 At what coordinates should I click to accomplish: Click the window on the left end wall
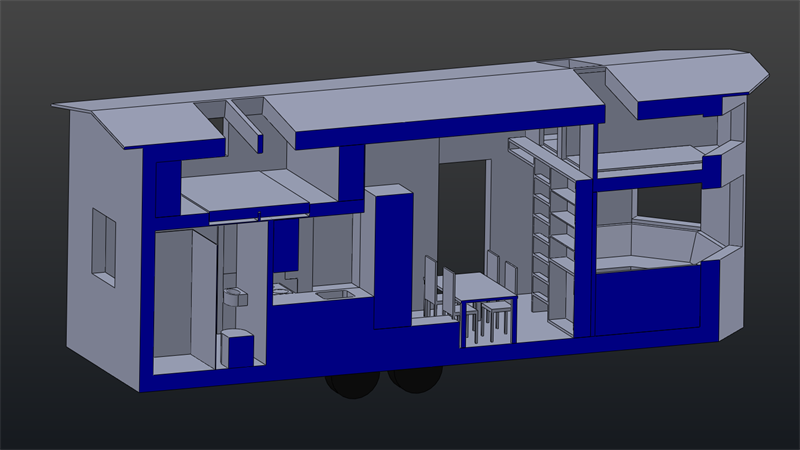point(103,242)
